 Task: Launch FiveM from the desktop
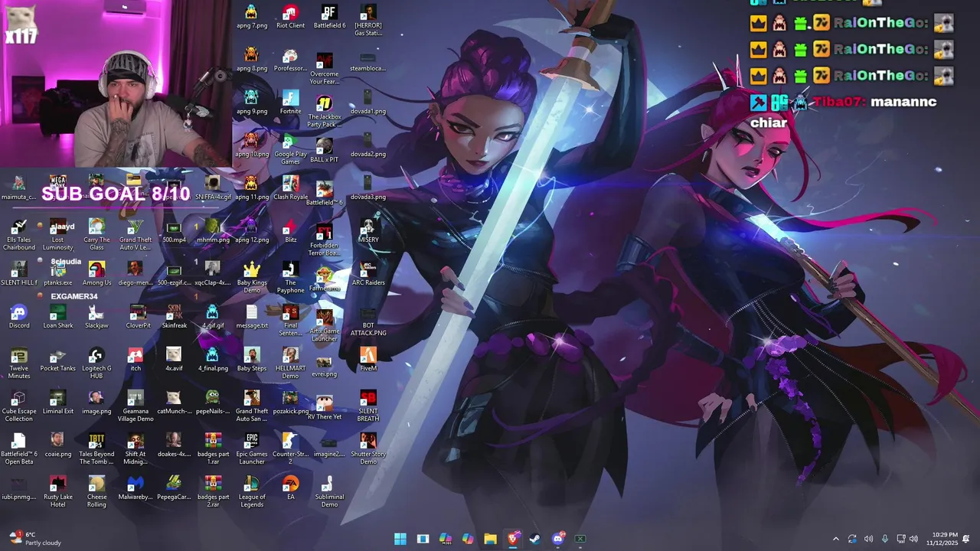[x=368, y=360]
